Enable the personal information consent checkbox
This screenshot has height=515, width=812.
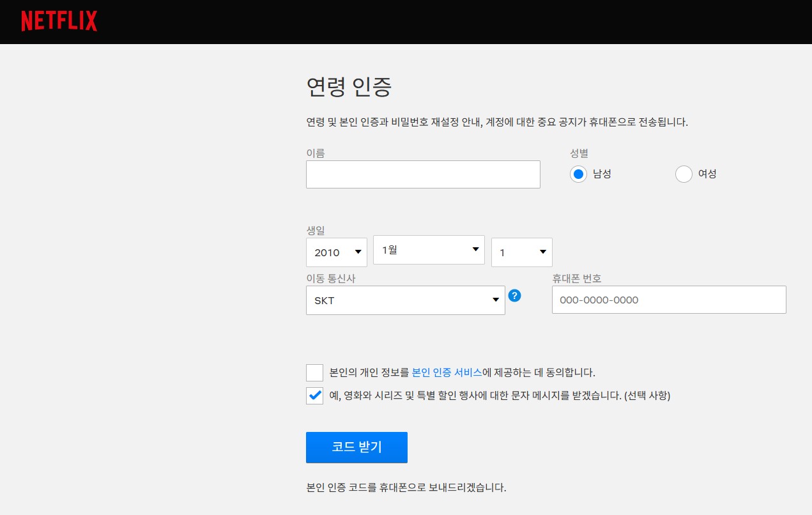[x=314, y=373]
